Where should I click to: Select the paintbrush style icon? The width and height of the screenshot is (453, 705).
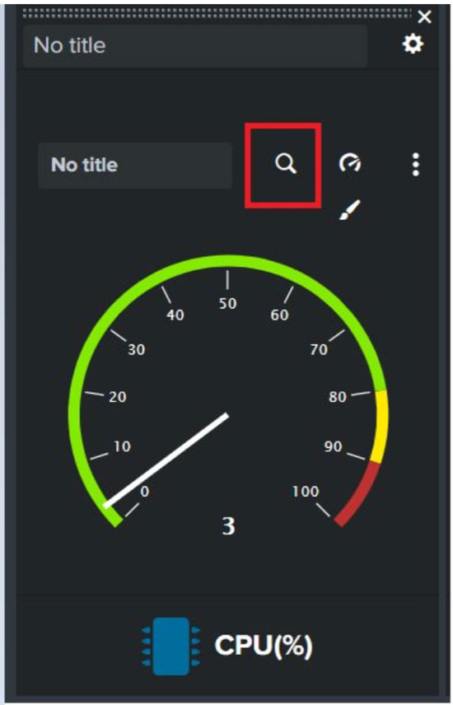point(350,210)
